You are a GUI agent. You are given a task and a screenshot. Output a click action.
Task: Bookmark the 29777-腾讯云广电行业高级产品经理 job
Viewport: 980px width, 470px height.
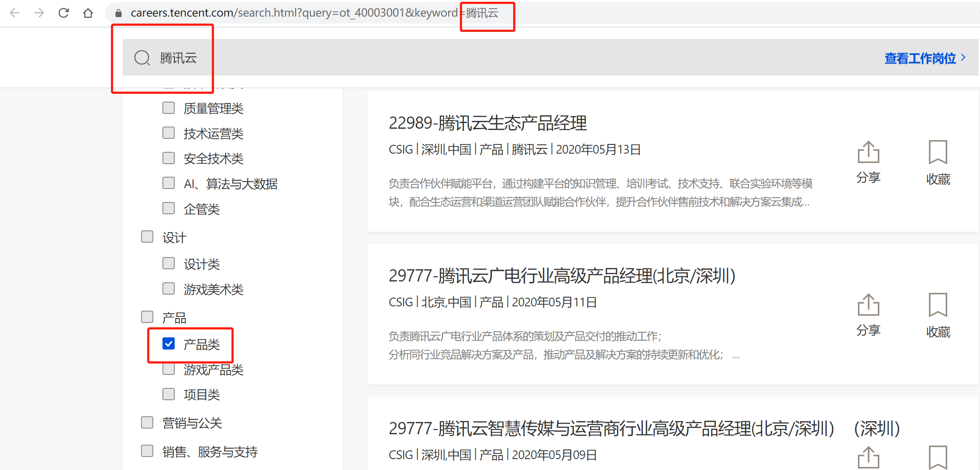click(938, 316)
